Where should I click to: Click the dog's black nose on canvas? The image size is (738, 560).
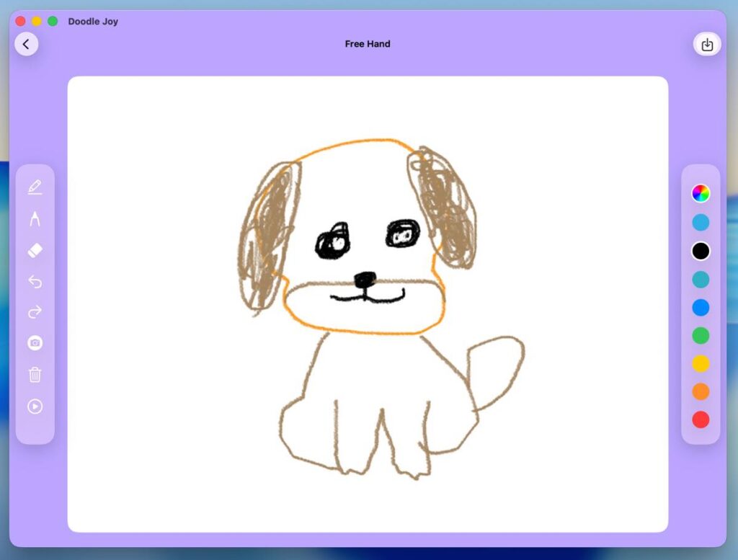[x=365, y=279]
